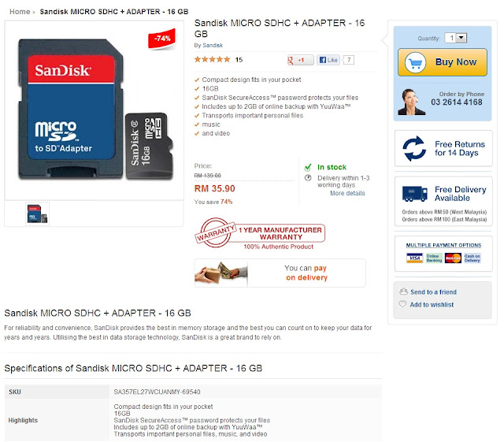Screen dimensions: 504x442
Task: Click the pay on delivery banner
Action: [x=280, y=273]
